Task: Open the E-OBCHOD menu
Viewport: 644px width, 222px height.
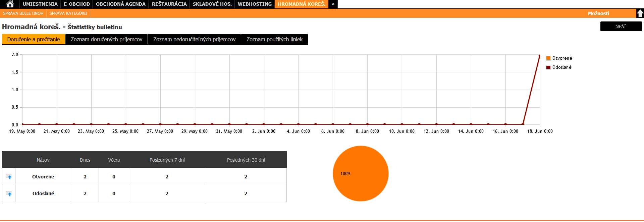Action: click(77, 4)
